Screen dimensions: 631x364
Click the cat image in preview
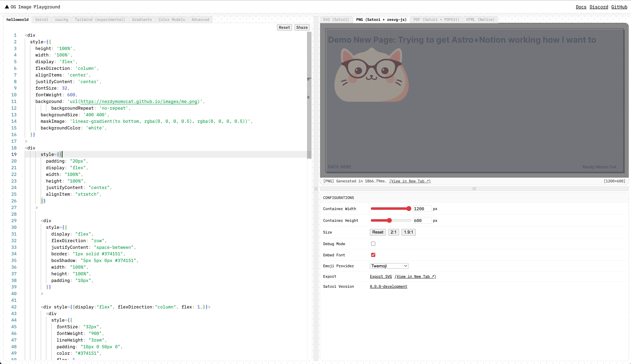[372, 75]
